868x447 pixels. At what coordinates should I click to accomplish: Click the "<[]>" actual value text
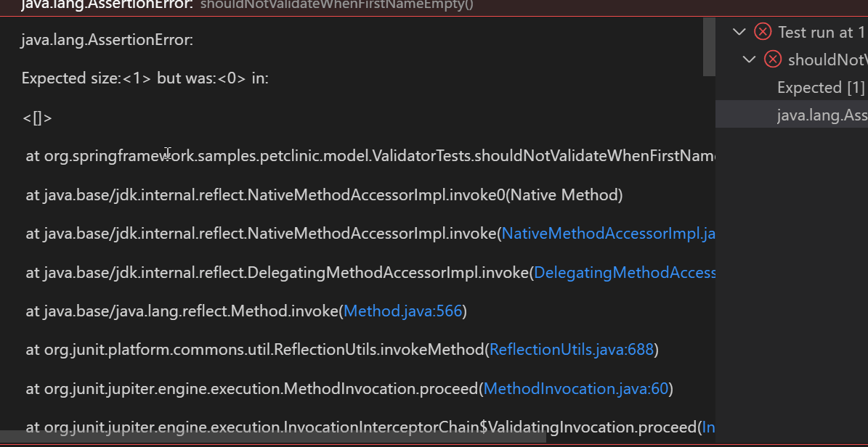click(37, 117)
